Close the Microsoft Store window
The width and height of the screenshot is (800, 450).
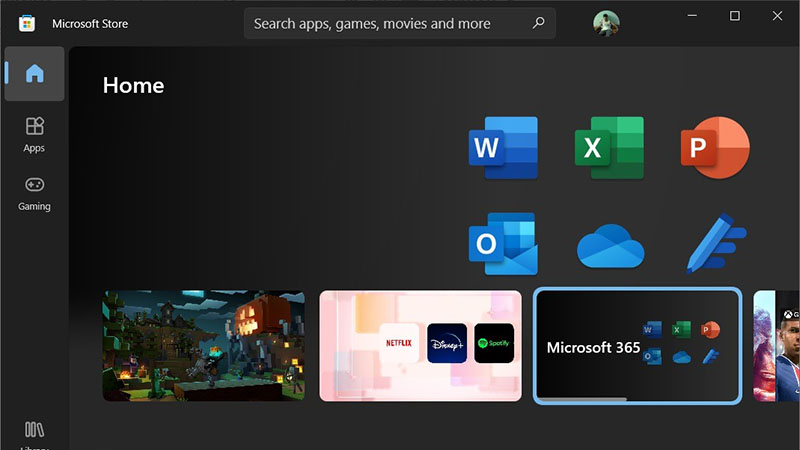(x=777, y=16)
